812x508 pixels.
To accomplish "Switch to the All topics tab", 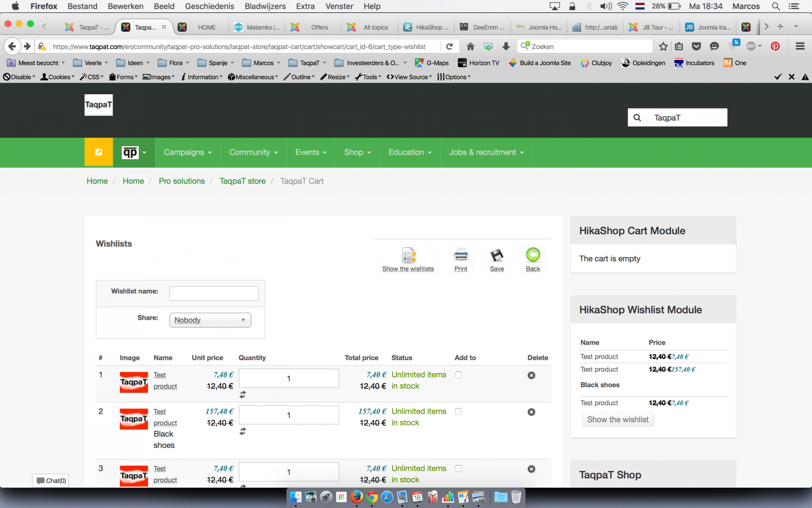I will pos(375,27).
